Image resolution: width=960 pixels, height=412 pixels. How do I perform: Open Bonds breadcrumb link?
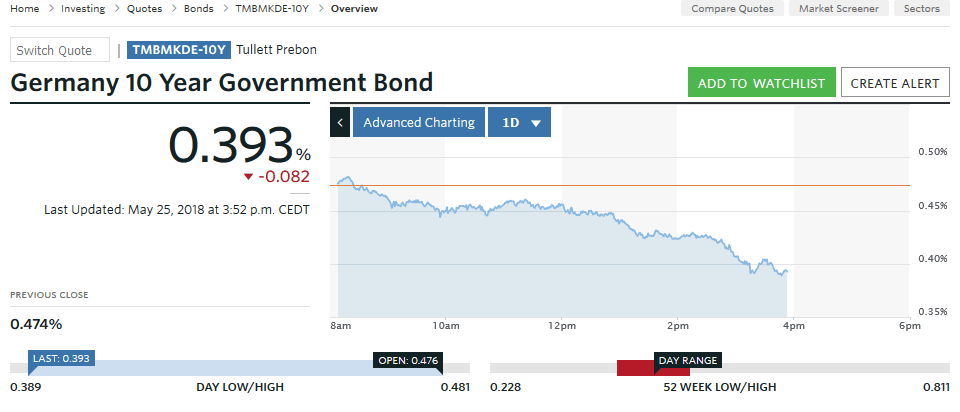pos(199,8)
